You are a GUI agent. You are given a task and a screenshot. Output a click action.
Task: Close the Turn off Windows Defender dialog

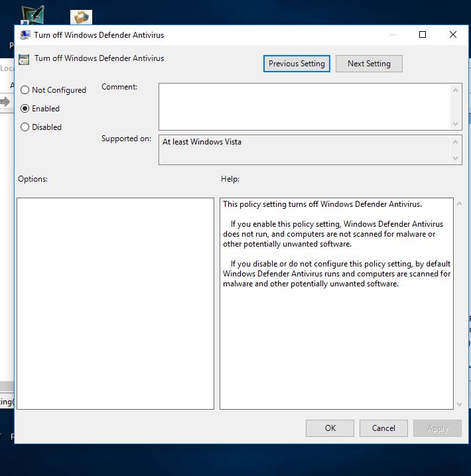(x=453, y=34)
